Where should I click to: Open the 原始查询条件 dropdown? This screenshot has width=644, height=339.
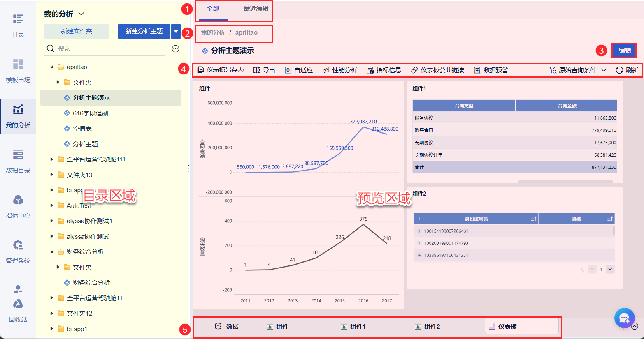(x=578, y=70)
